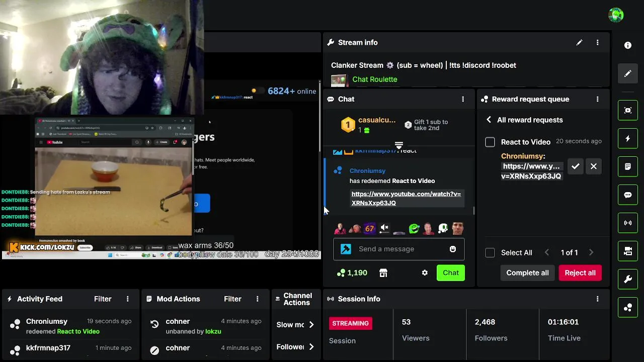Insert the 67 emote
This screenshot has height=362, width=644.
pyautogui.click(x=370, y=229)
